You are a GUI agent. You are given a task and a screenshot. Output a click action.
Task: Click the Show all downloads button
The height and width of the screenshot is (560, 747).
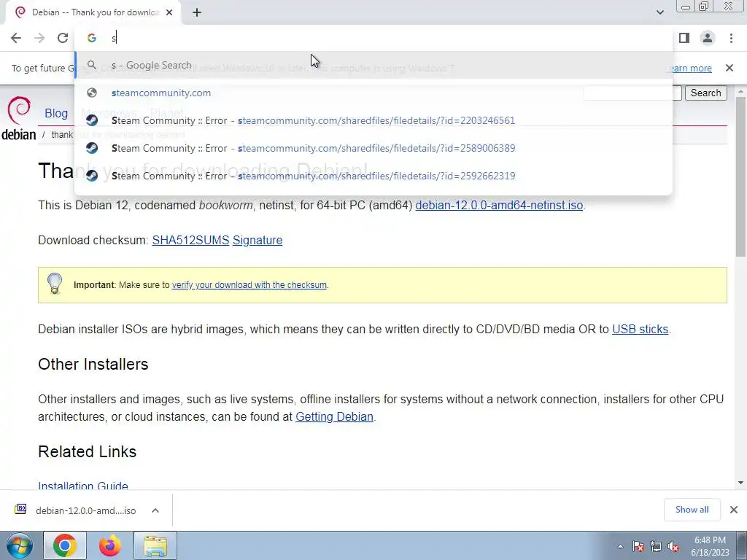(692, 510)
